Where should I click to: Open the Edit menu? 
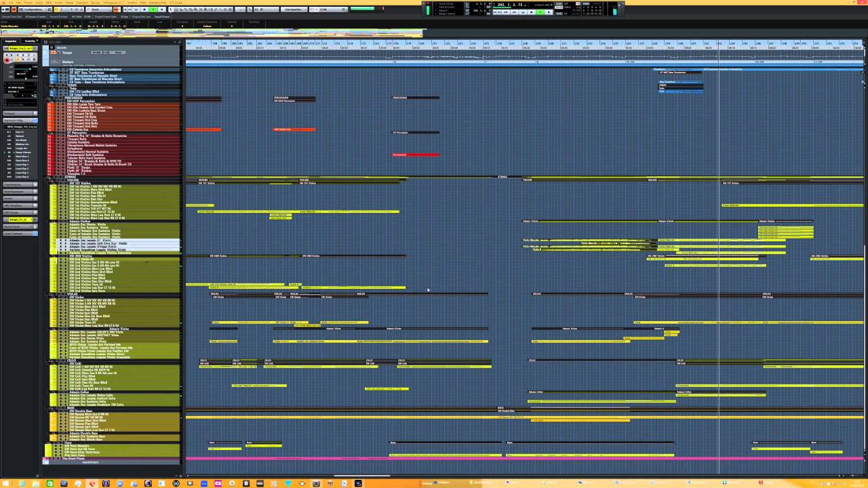(x=18, y=3)
